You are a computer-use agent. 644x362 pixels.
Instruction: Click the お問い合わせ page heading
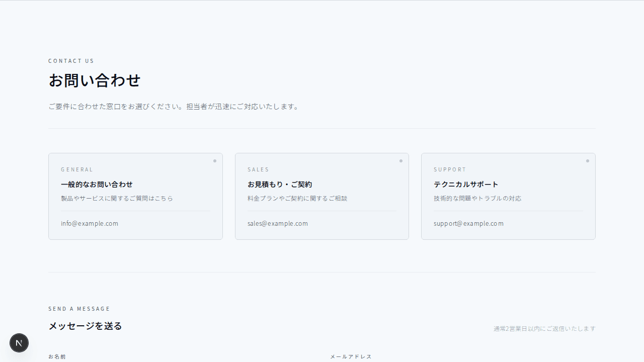pyautogui.click(x=95, y=80)
